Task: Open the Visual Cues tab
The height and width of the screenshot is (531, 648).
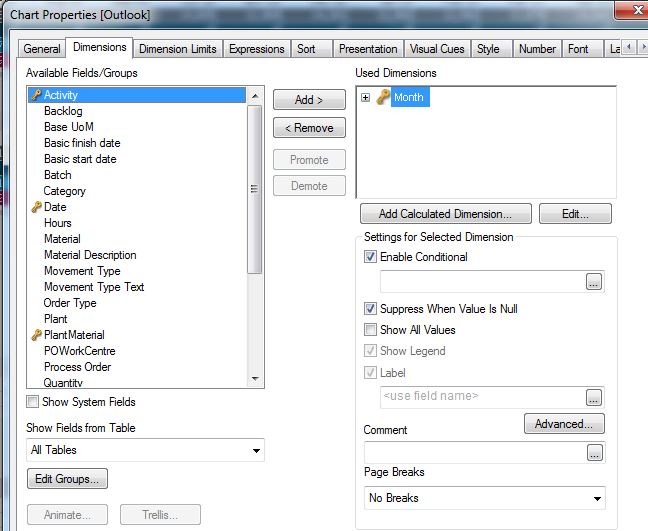Action: coord(437,49)
